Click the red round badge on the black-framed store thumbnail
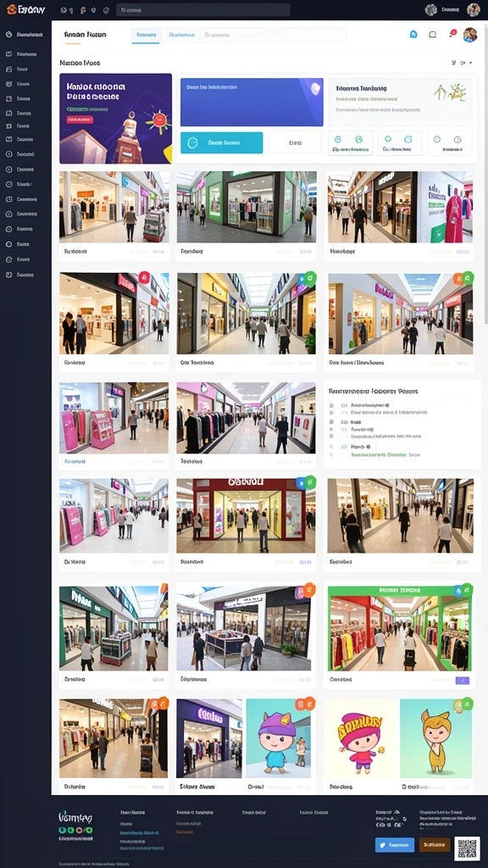 [x=144, y=278]
